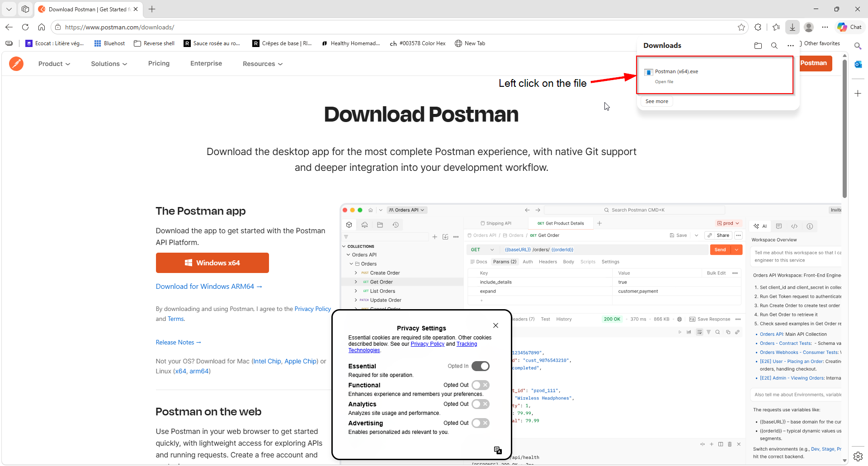
Task: Click See more in Downloads panel
Action: coord(657,101)
